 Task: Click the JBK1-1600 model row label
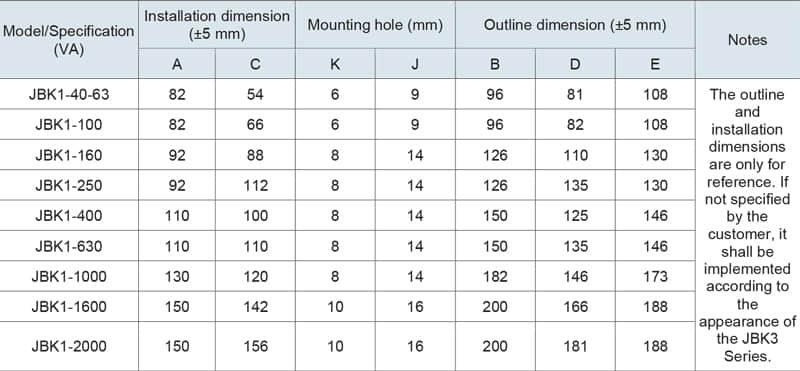pos(69,307)
